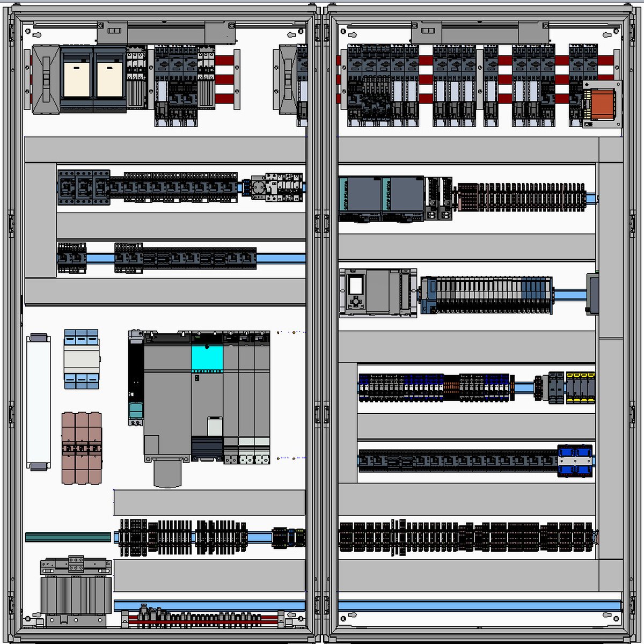This screenshot has height=644, width=644.
Task: Click the cyan panel on the drive unit
Action: (207, 358)
